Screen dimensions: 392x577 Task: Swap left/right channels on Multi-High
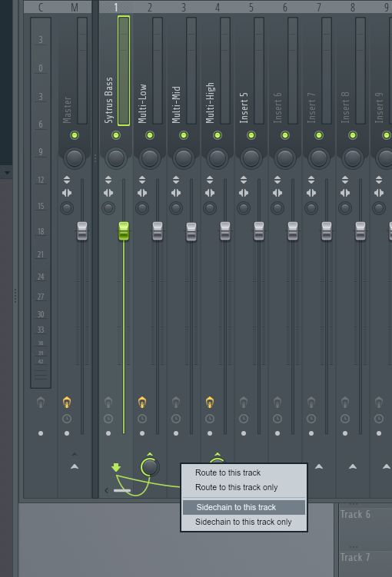coord(210,193)
